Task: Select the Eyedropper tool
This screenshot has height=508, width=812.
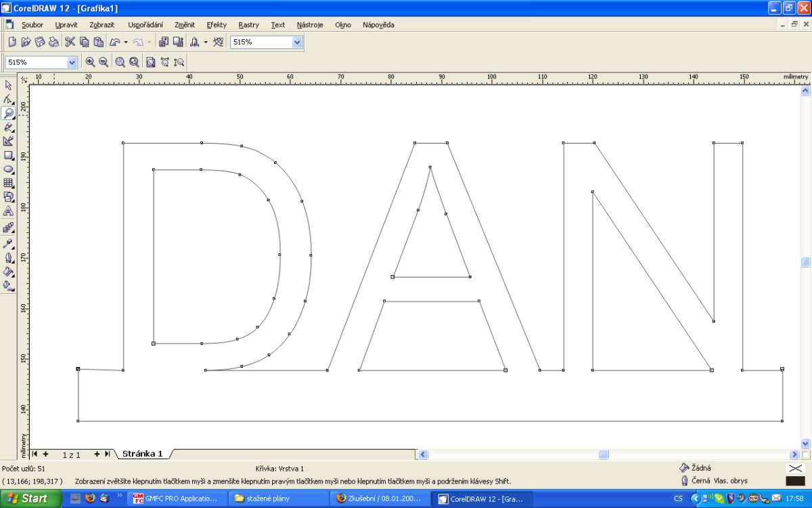Action: (9, 243)
